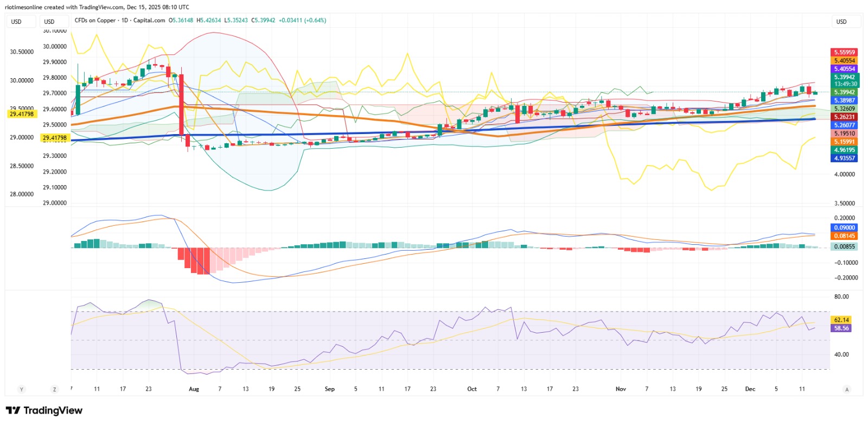Click the -0.20000 MACD scale value
The width and height of the screenshot is (868, 425).
pyautogui.click(x=845, y=278)
